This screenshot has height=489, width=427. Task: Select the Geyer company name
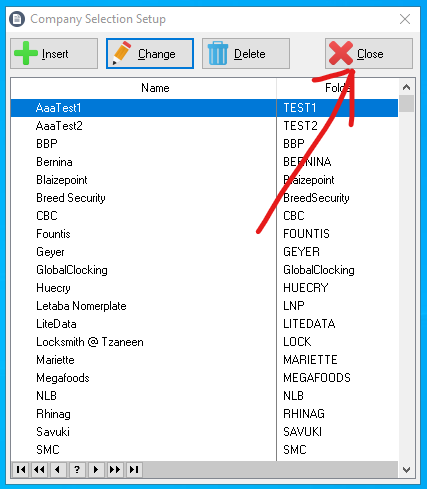50,252
